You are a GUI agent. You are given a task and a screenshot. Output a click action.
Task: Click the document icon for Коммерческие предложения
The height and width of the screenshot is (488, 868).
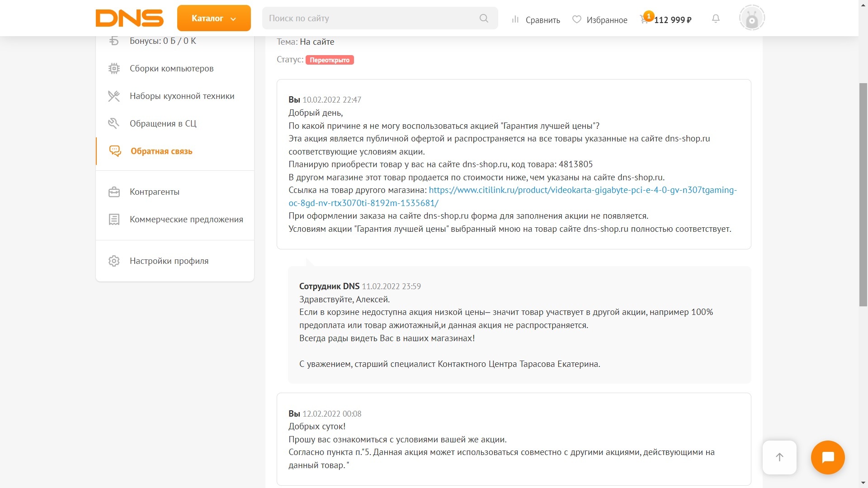tap(114, 219)
